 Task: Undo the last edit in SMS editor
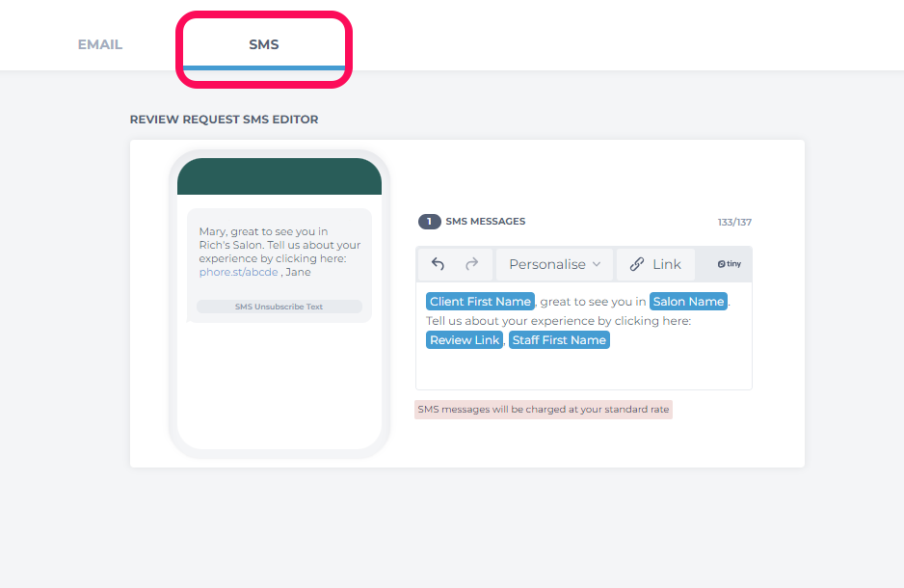point(439,264)
